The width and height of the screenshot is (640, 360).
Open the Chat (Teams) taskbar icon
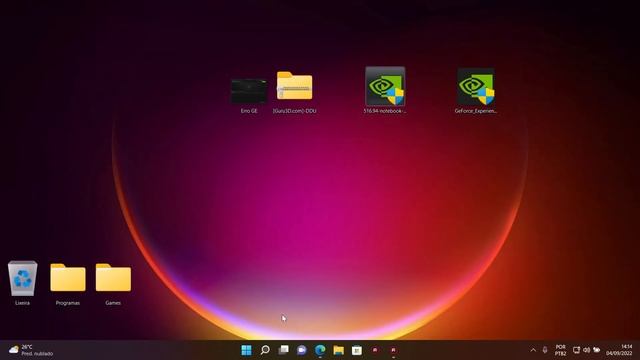[302, 350]
